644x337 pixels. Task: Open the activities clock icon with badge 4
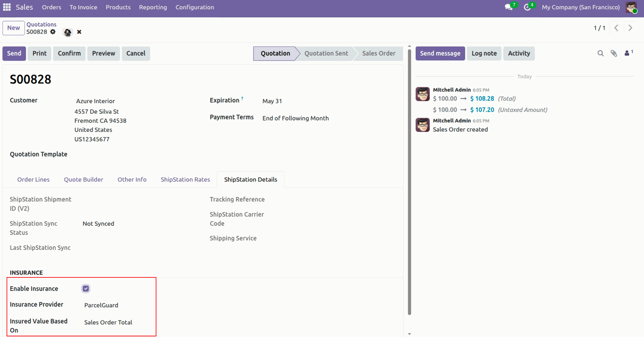coord(528,7)
